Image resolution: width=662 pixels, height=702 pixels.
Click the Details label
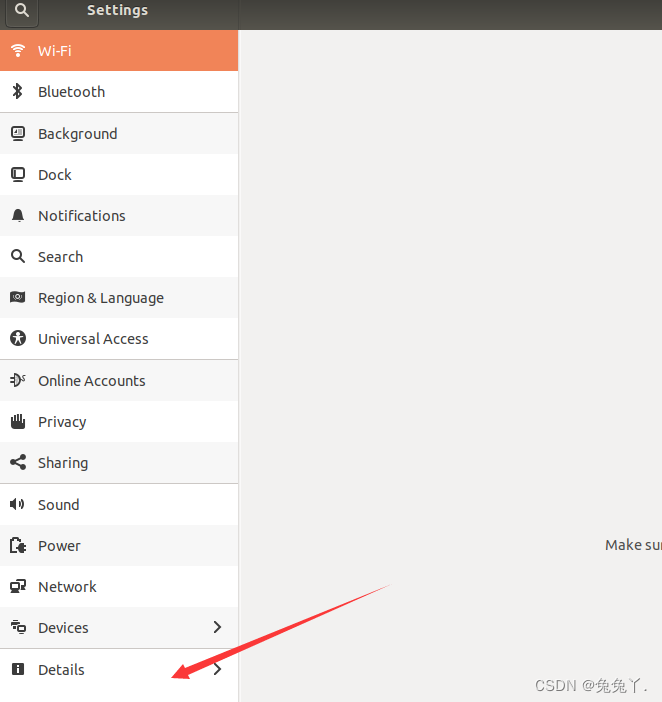(61, 669)
